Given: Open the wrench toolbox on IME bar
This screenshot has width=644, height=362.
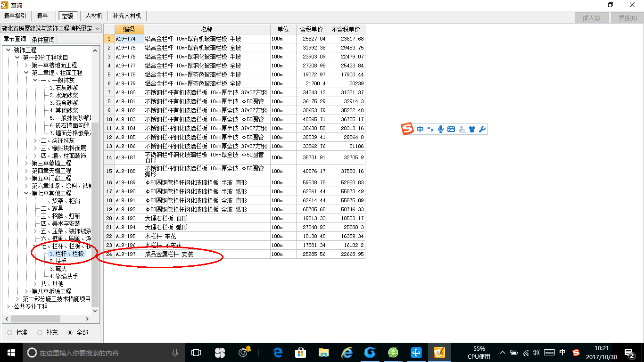Looking at the screenshot, I should tap(482, 129).
